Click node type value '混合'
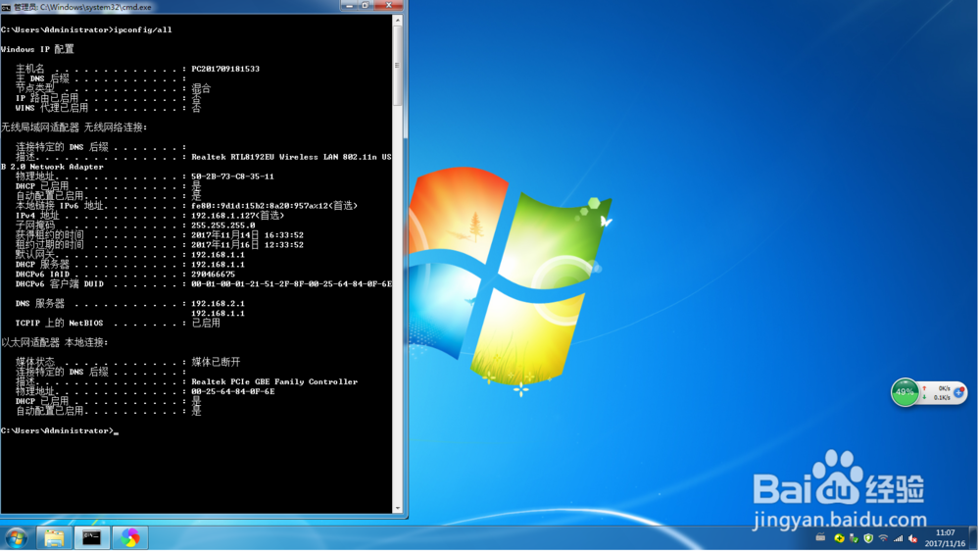Image resolution: width=980 pixels, height=553 pixels. tap(201, 89)
